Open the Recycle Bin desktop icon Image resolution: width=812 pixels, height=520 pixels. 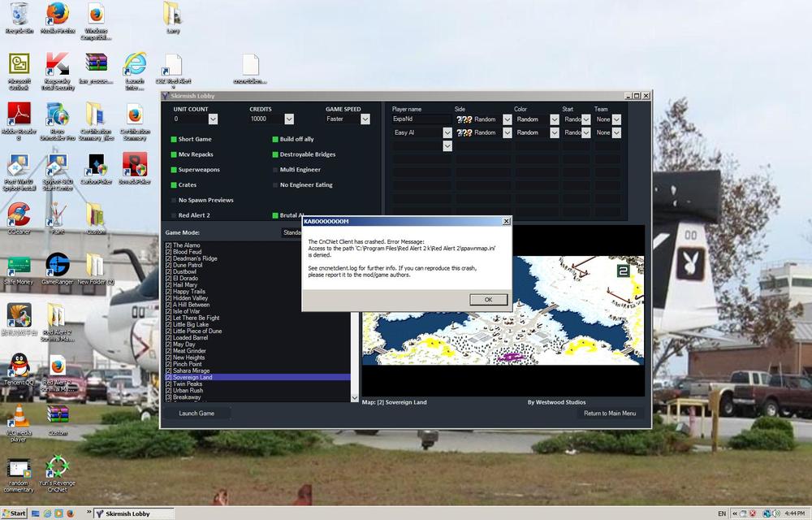(x=19, y=18)
